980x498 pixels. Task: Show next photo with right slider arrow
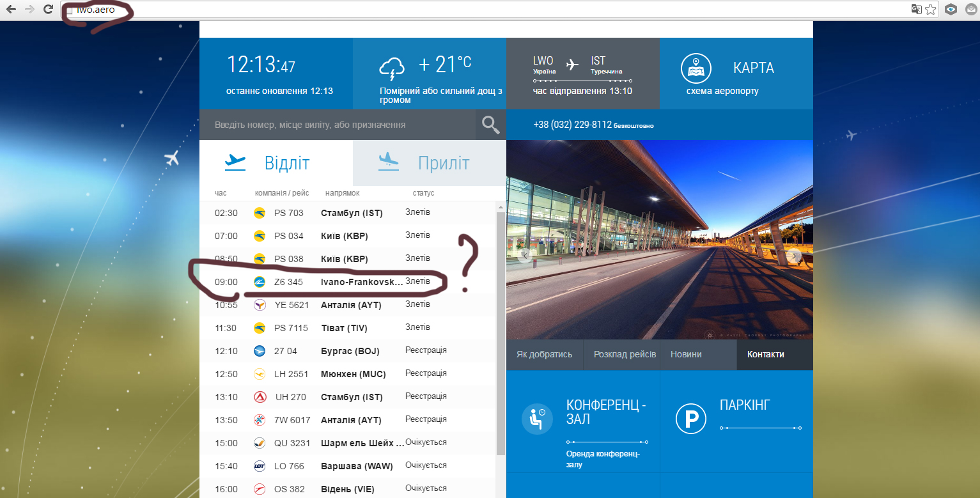[x=795, y=256]
